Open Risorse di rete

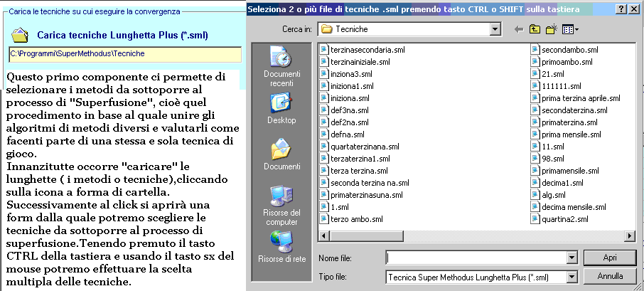tap(281, 247)
